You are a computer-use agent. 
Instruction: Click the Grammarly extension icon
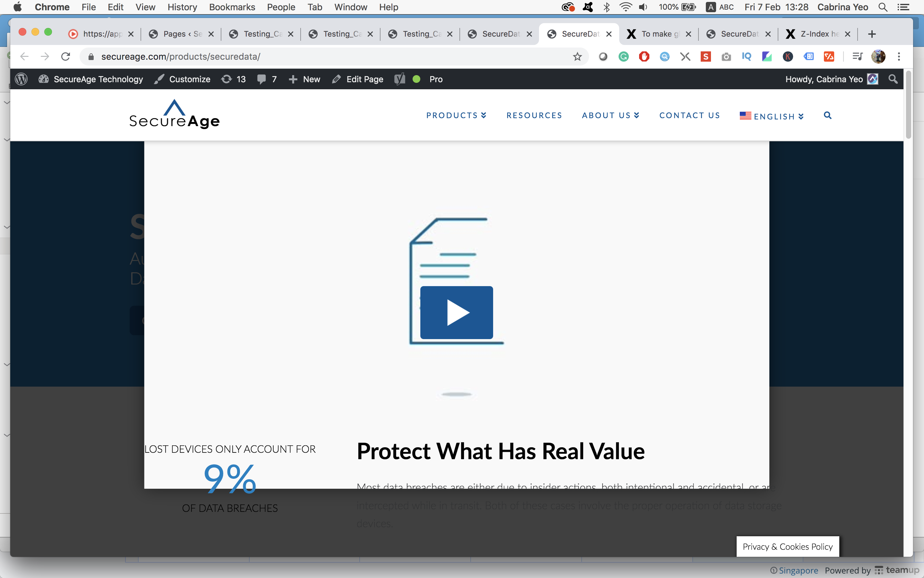click(x=623, y=57)
